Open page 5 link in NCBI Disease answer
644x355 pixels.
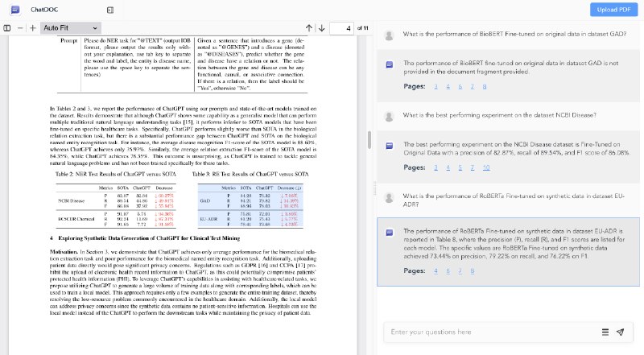click(x=460, y=167)
